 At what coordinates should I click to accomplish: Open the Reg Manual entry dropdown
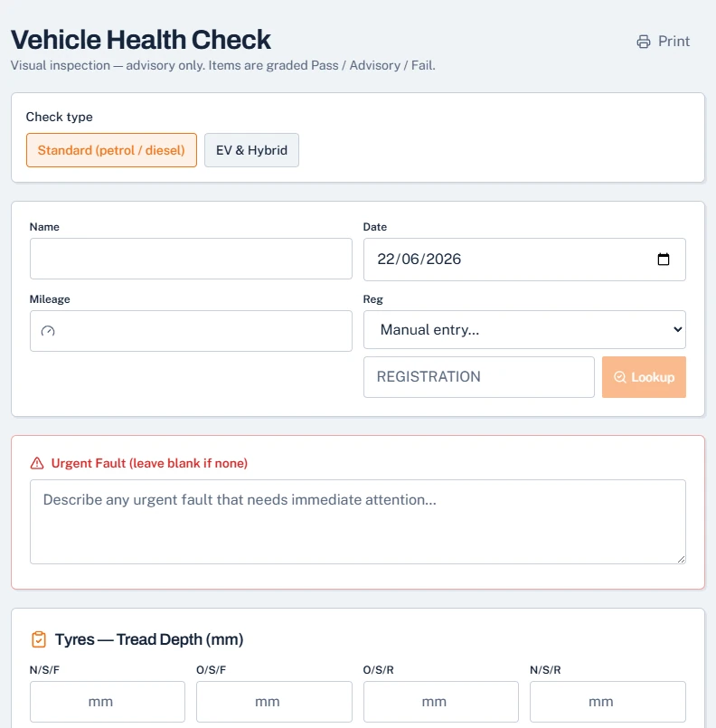(524, 330)
